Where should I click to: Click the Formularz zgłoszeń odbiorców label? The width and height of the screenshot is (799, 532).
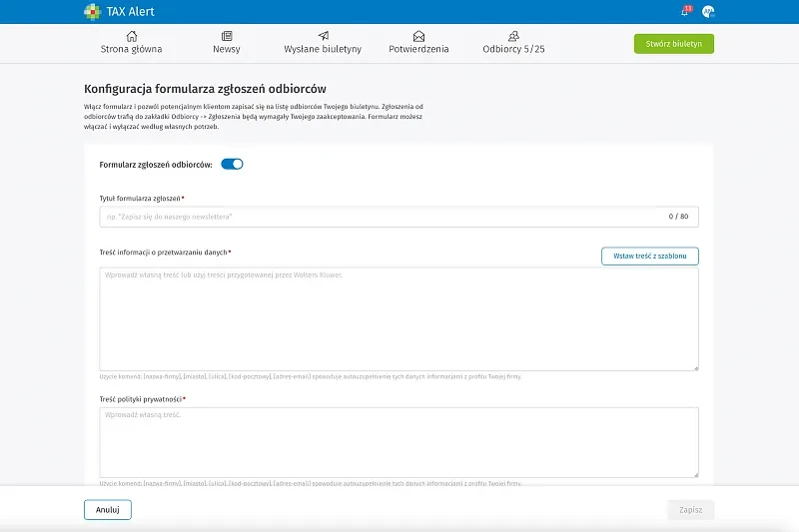coord(156,165)
